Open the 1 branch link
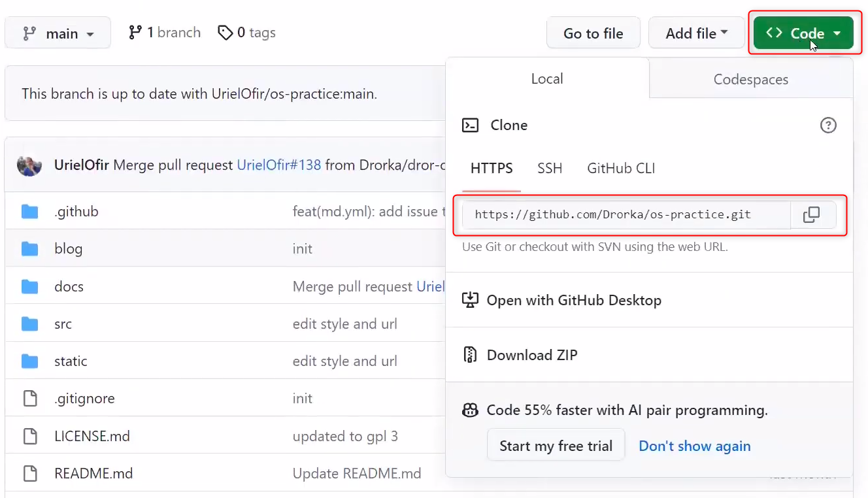Viewport: 868px width, 498px height. pos(165,33)
